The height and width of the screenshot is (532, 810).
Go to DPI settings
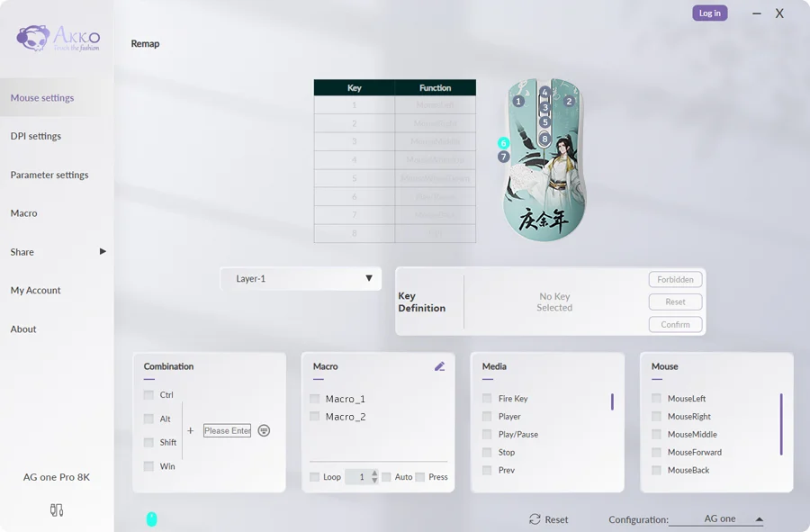coord(36,136)
